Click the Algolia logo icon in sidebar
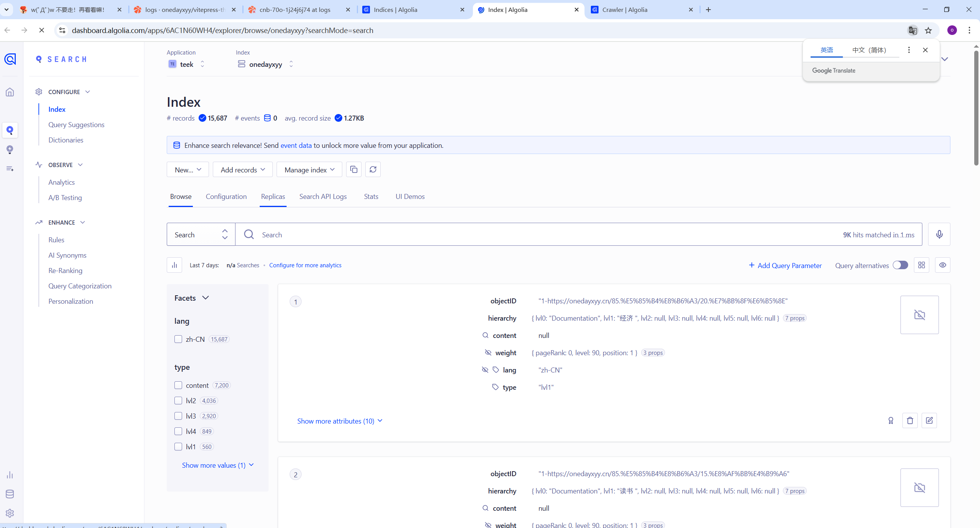Screen dimensions: 980x528 pyautogui.click(x=10, y=59)
